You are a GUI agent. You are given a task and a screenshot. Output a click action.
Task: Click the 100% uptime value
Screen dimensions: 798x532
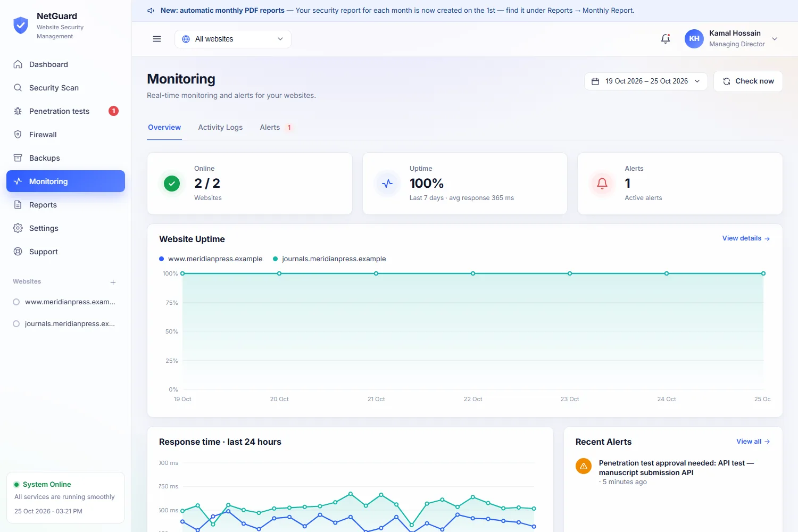coord(427,184)
